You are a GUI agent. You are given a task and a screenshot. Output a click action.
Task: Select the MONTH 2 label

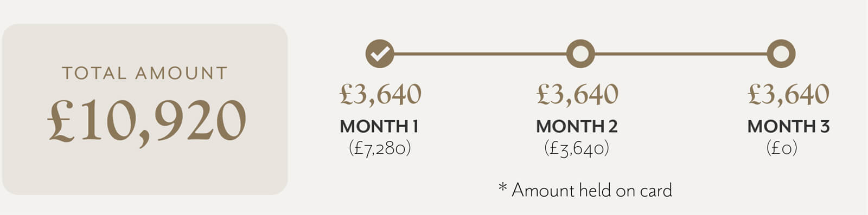pyautogui.click(x=577, y=126)
